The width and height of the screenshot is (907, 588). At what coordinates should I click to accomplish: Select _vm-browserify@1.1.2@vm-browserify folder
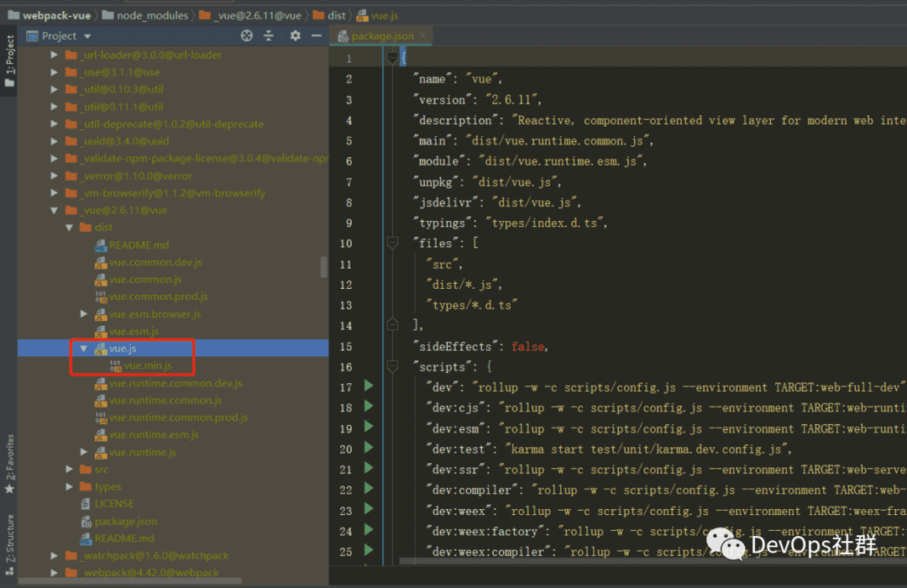pos(174,193)
